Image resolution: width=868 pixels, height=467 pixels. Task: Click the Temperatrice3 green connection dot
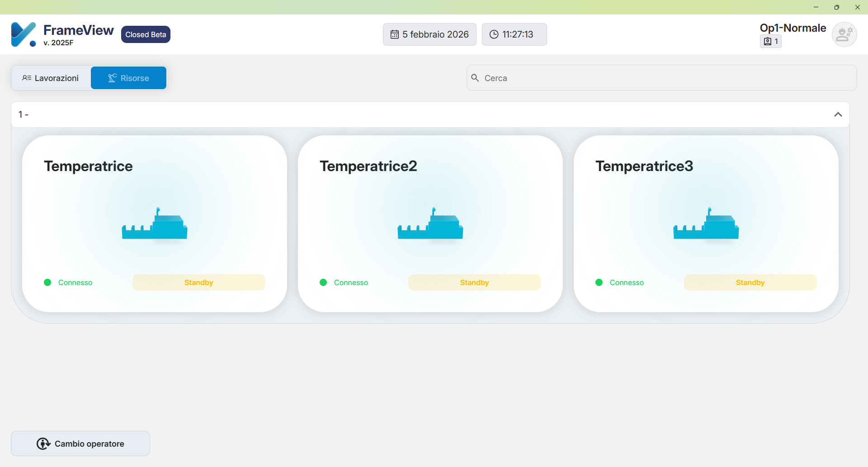pyautogui.click(x=599, y=282)
